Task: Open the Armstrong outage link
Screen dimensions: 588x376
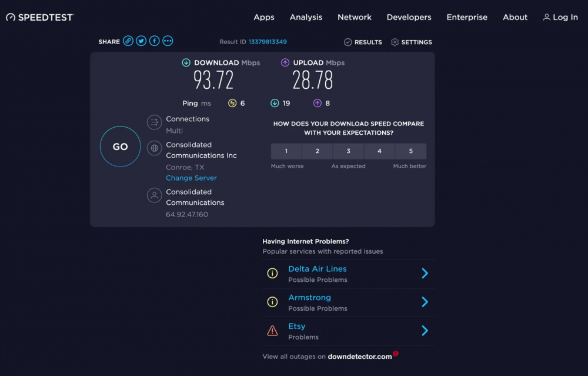Action: [309, 298]
